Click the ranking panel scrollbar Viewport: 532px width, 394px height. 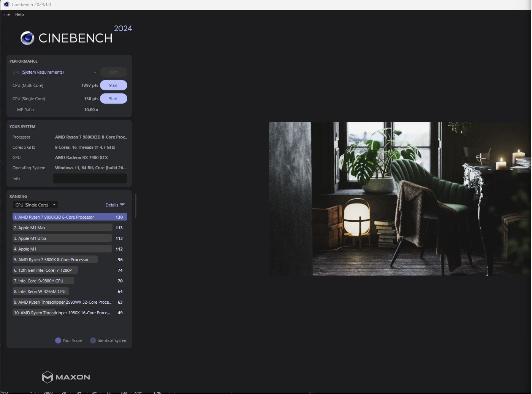point(136,205)
